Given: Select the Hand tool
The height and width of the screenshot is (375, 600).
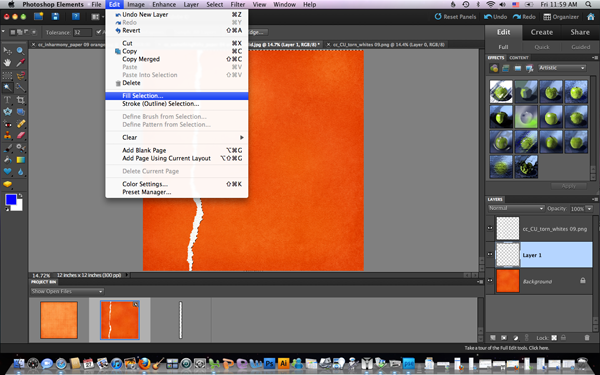Looking at the screenshot, I should coord(7,63).
